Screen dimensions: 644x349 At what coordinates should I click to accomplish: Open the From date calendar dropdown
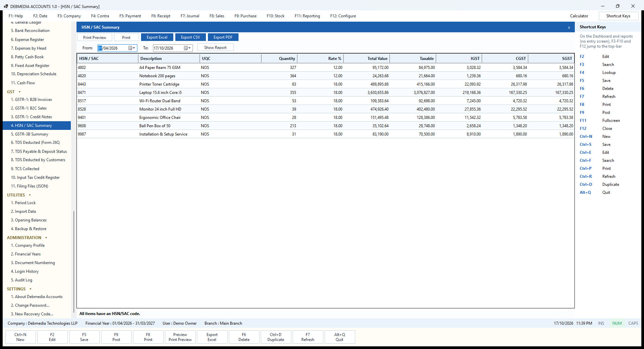click(132, 48)
